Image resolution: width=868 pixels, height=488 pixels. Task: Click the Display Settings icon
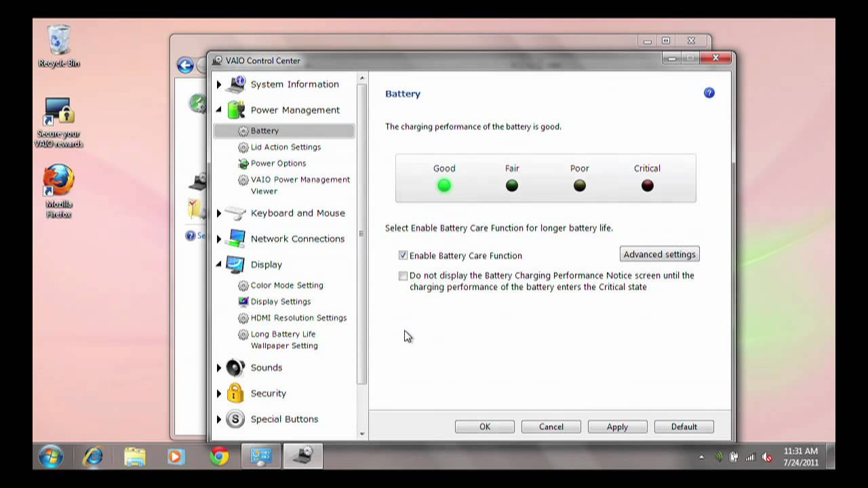(x=243, y=302)
